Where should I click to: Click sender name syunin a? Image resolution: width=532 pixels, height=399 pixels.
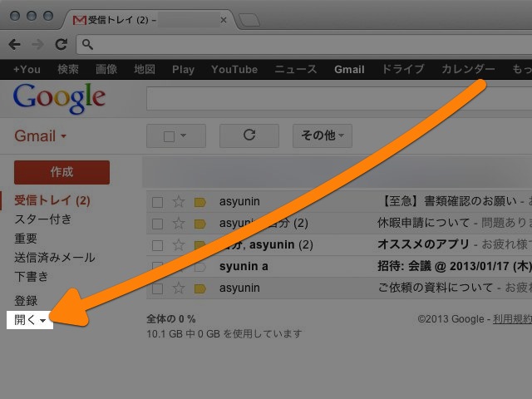pos(244,266)
